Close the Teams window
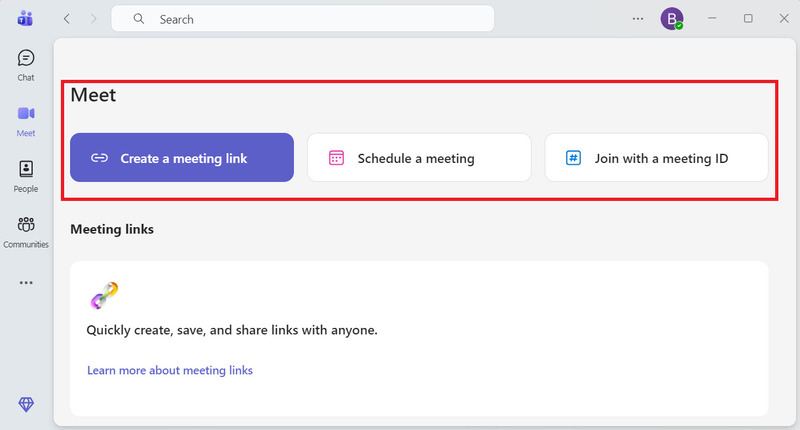800x430 pixels. (784, 18)
